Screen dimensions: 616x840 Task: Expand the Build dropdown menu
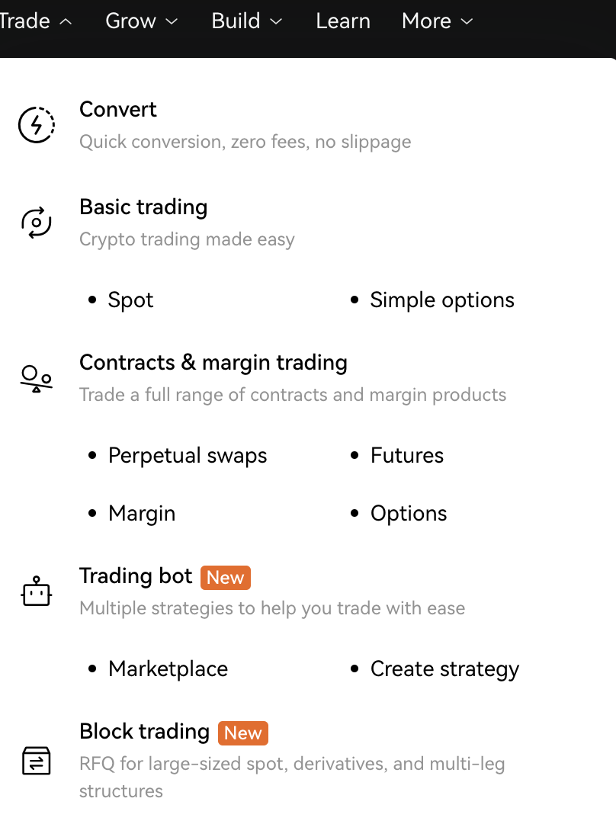tap(247, 21)
